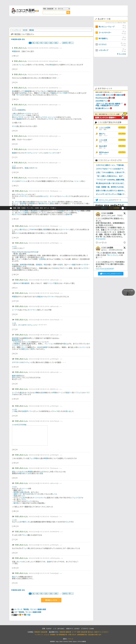Open advertised article 東方Project
This screenshot has width=136, height=644.
[104, 152]
